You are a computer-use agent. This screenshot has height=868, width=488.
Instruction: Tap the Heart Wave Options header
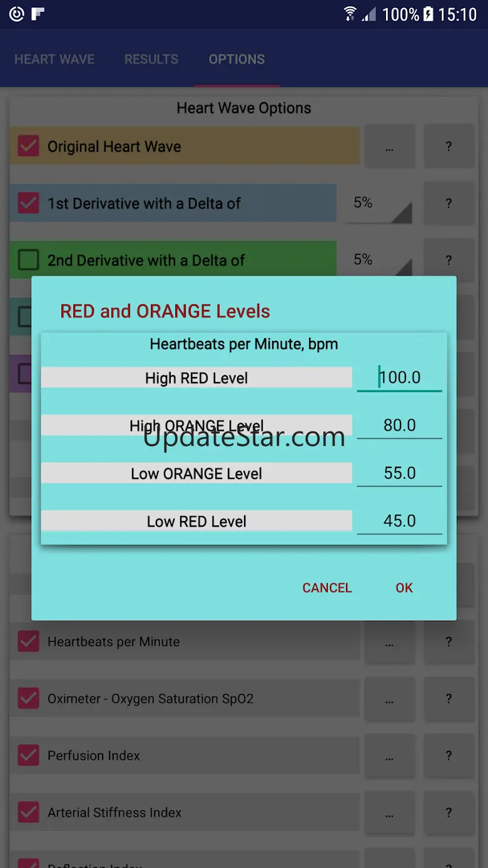(244, 108)
